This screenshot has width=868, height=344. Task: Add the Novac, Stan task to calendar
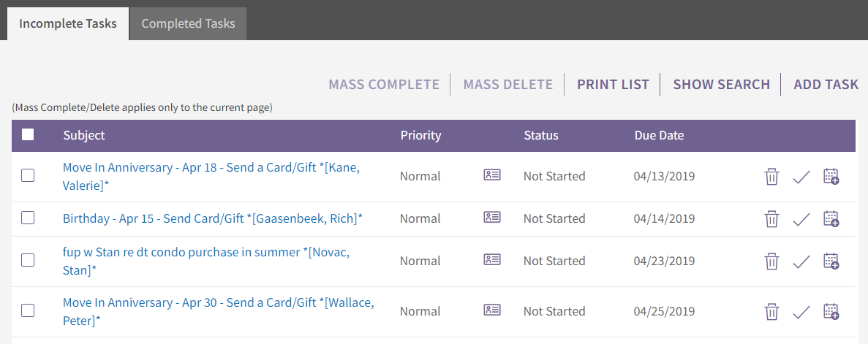click(831, 261)
